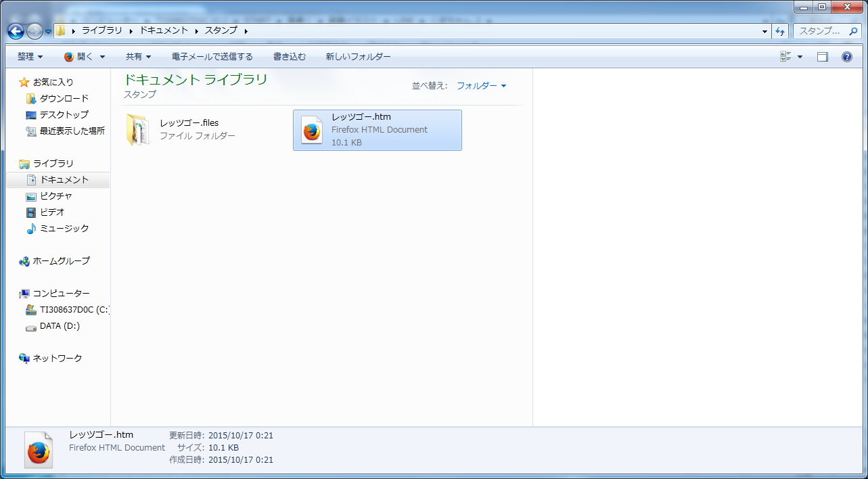Open the 並べ替え フォルダー dropdown
The width and height of the screenshot is (868, 479).
click(x=481, y=86)
